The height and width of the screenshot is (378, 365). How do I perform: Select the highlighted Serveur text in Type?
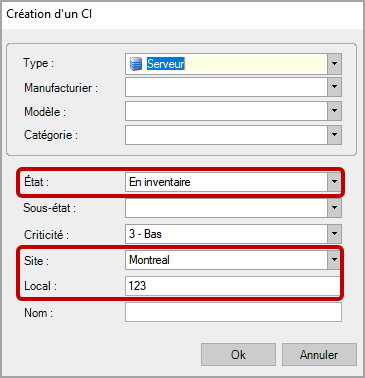(166, 64)
